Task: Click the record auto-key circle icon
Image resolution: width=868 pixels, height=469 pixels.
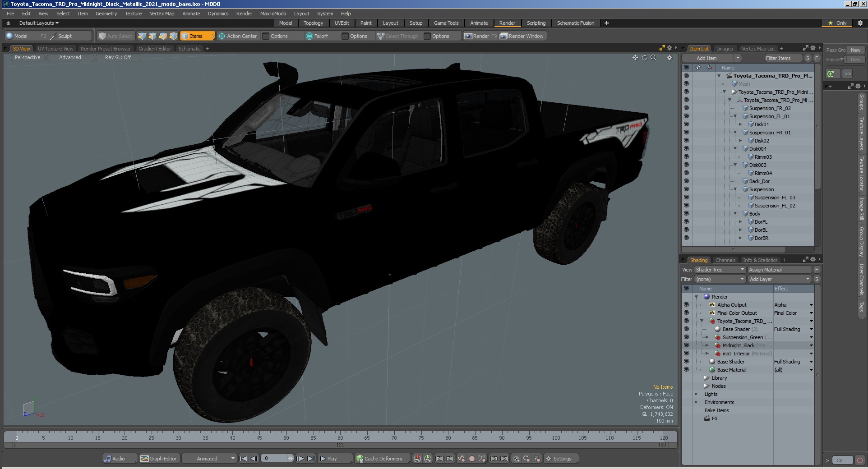Action: click(471, 459)
